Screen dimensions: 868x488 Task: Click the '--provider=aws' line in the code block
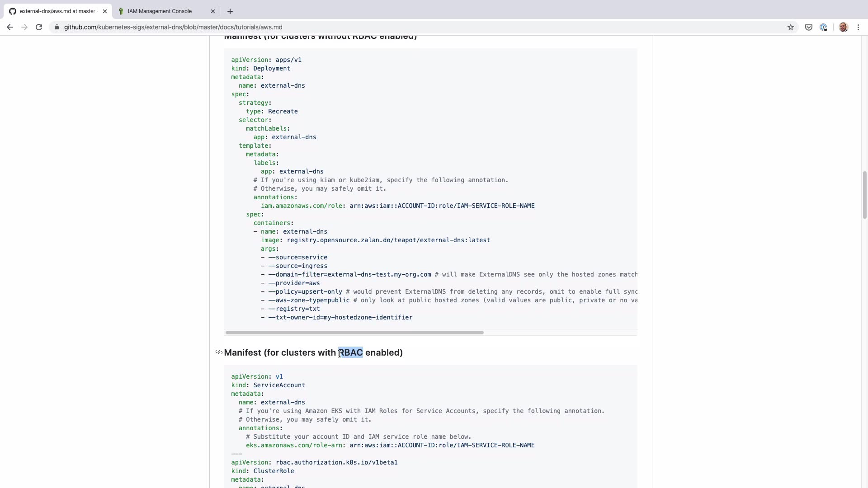[x=294, y=283]
